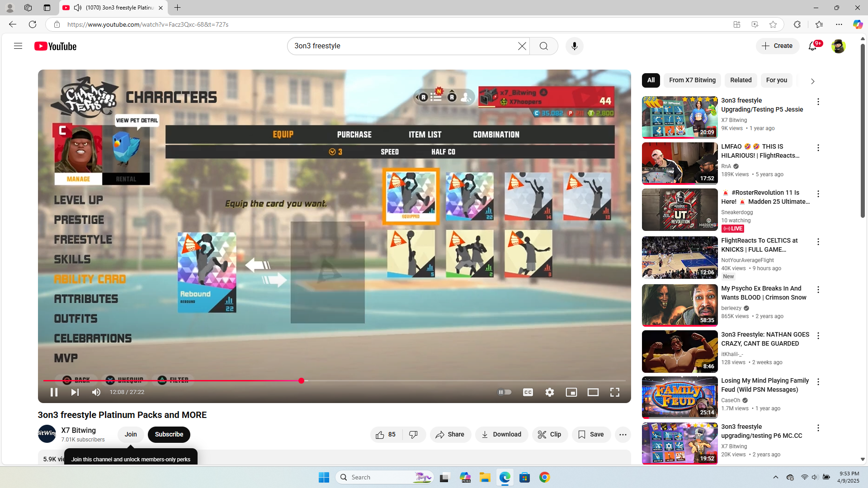Select the All filter chip

(651, 80)
